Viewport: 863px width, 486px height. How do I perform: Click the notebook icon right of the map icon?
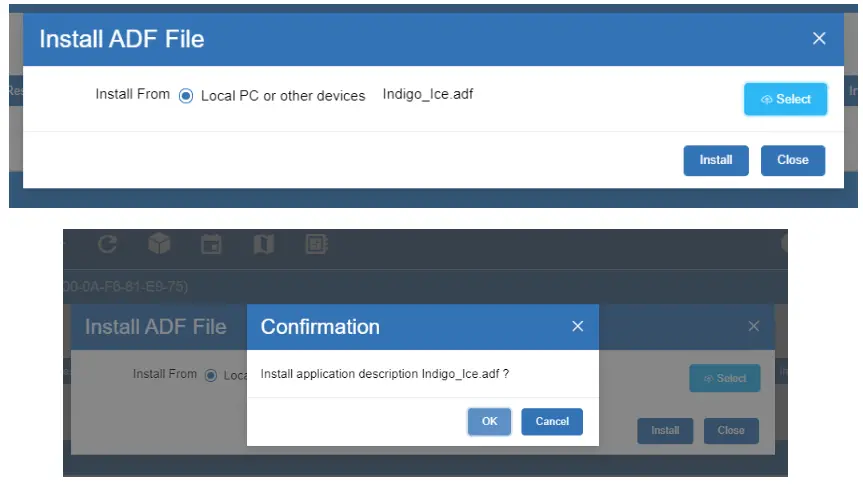[316, 244]
